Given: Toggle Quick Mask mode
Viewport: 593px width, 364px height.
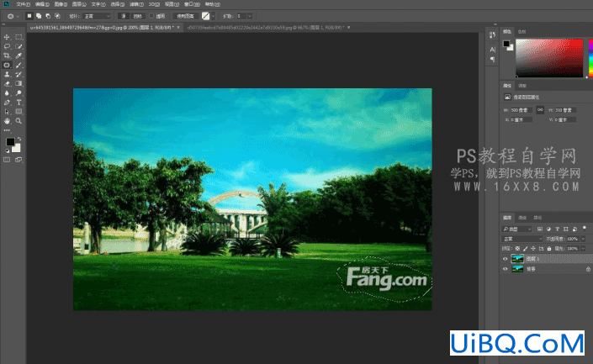Looking at the screenshot, I should pyautogui.click(x=7, y=160).
